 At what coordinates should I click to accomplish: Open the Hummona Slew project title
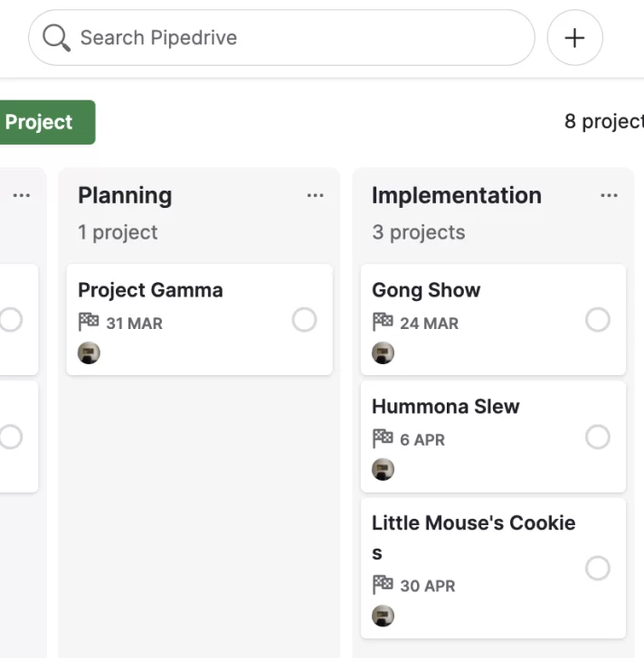(x=445, y=406)
